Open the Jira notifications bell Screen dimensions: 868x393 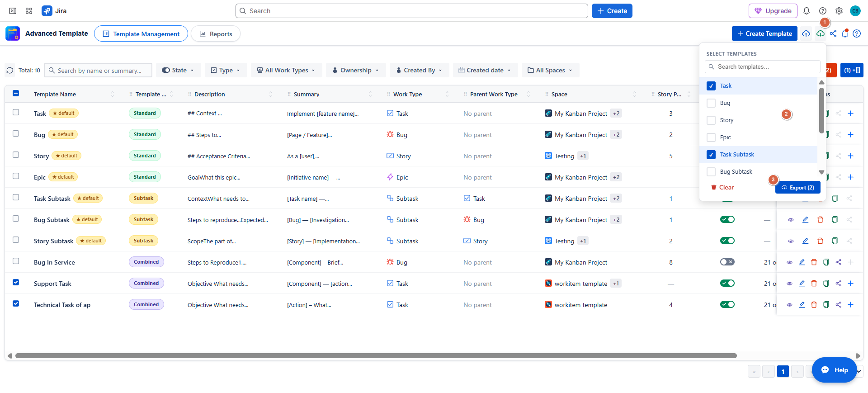click(x=807, y=11)
